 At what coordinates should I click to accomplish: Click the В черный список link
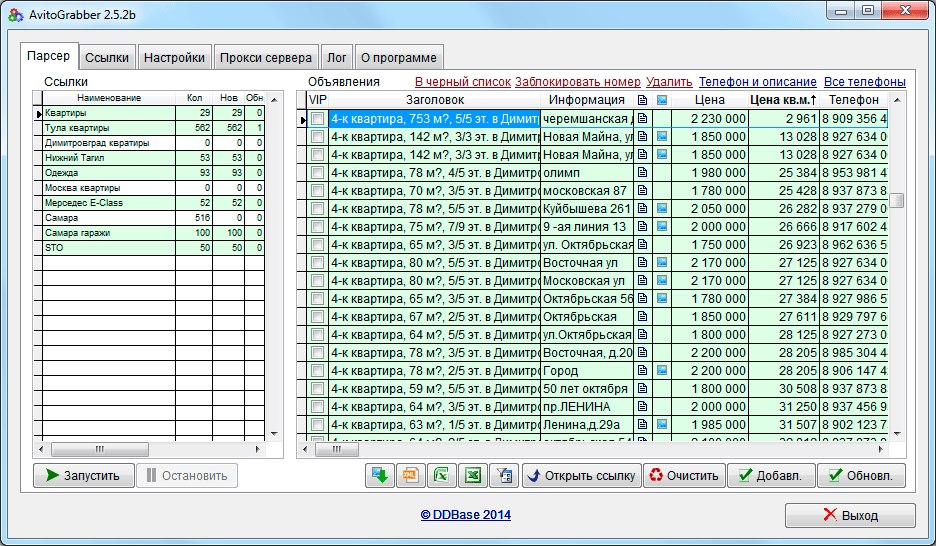click(462, 81)
